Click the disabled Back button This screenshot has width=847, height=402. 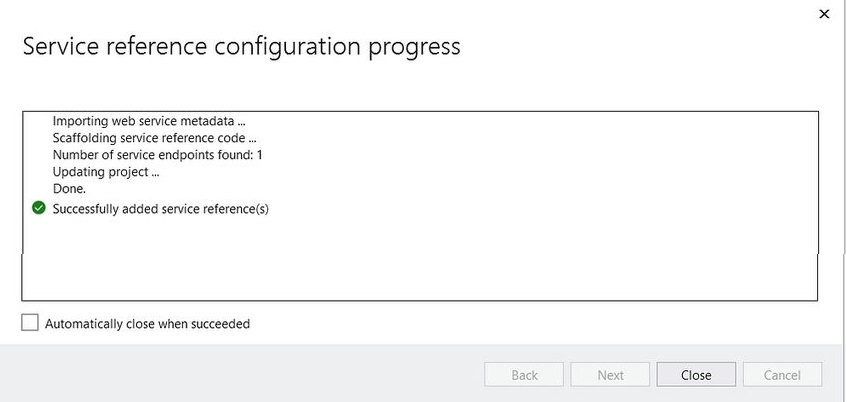coord(524,374)
